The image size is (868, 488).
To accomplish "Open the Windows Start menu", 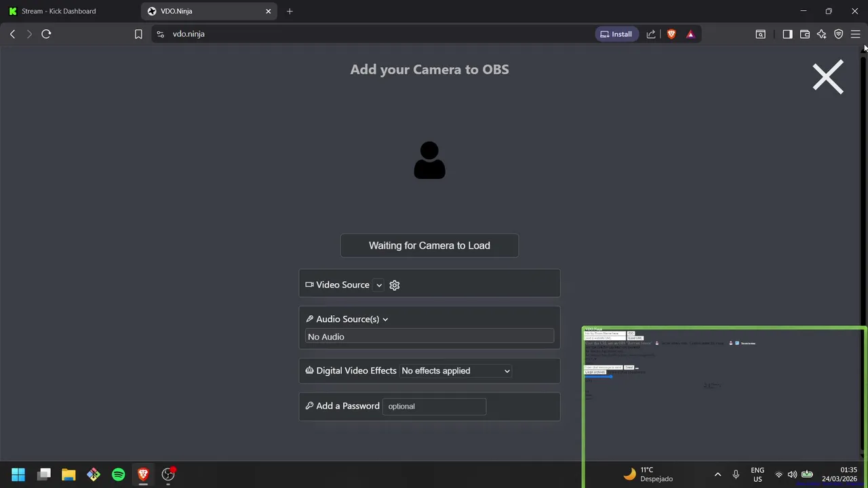I will click(x=18, y=474).
